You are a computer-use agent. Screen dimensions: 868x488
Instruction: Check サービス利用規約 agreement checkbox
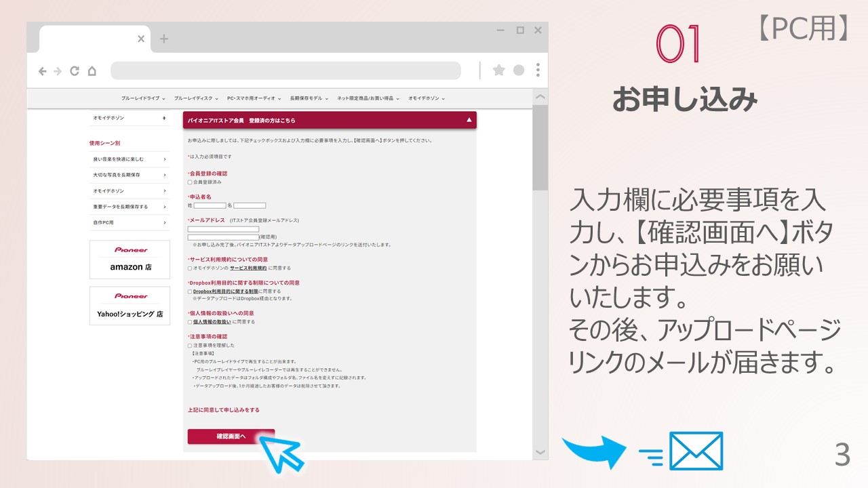[190, 268]
